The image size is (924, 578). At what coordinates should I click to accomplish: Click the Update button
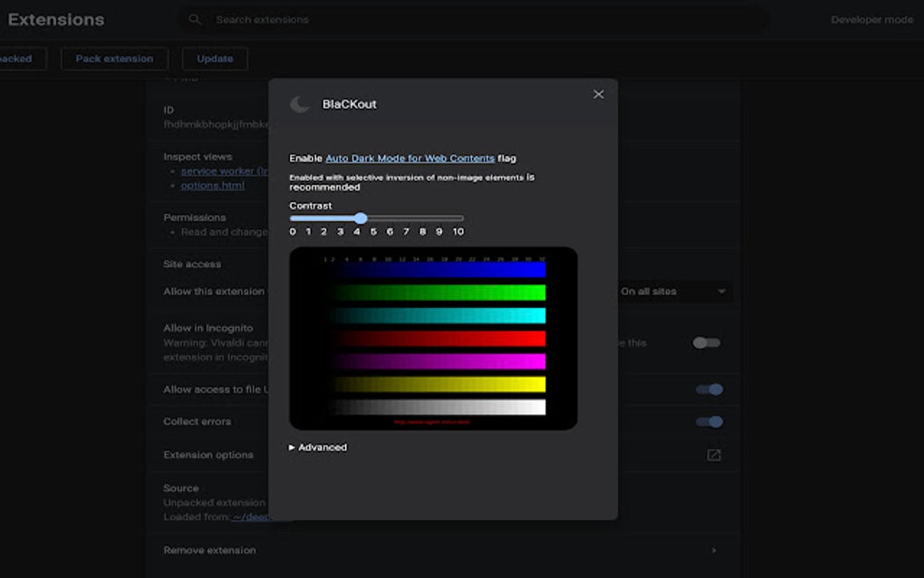coord(214,58)
